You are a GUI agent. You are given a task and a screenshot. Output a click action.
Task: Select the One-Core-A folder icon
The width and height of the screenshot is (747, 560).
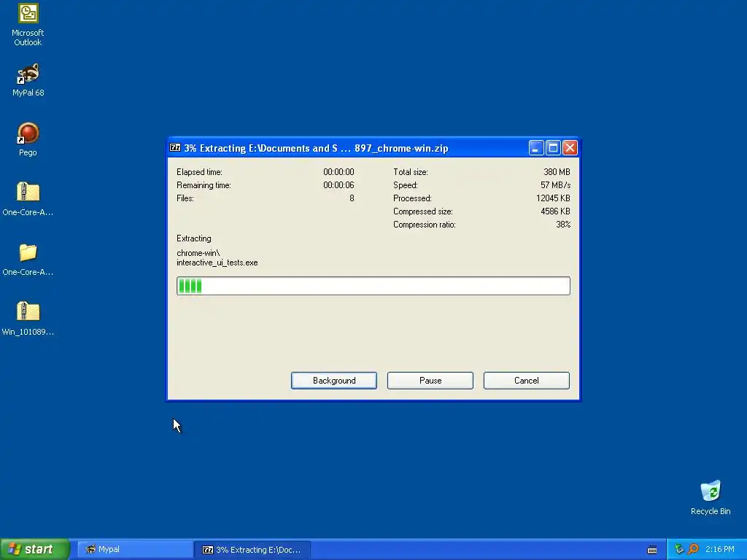tap(28, 260)
